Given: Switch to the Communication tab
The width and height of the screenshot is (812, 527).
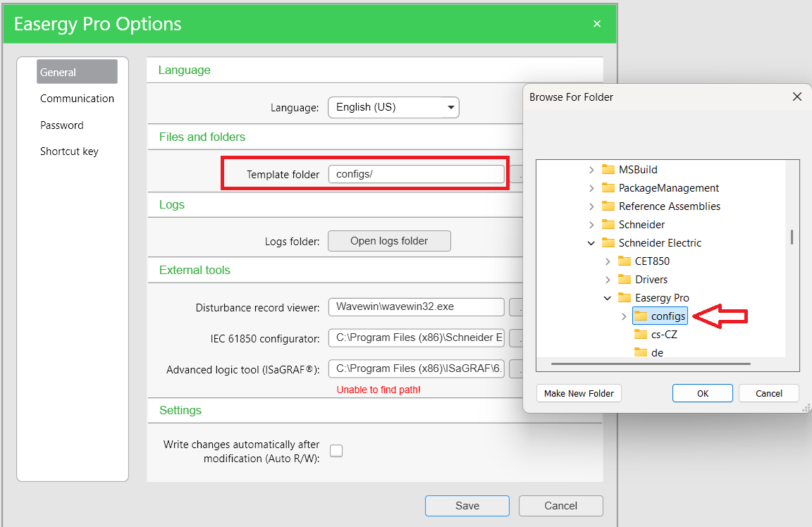Looking at the screenshot, I should (77, 99).
